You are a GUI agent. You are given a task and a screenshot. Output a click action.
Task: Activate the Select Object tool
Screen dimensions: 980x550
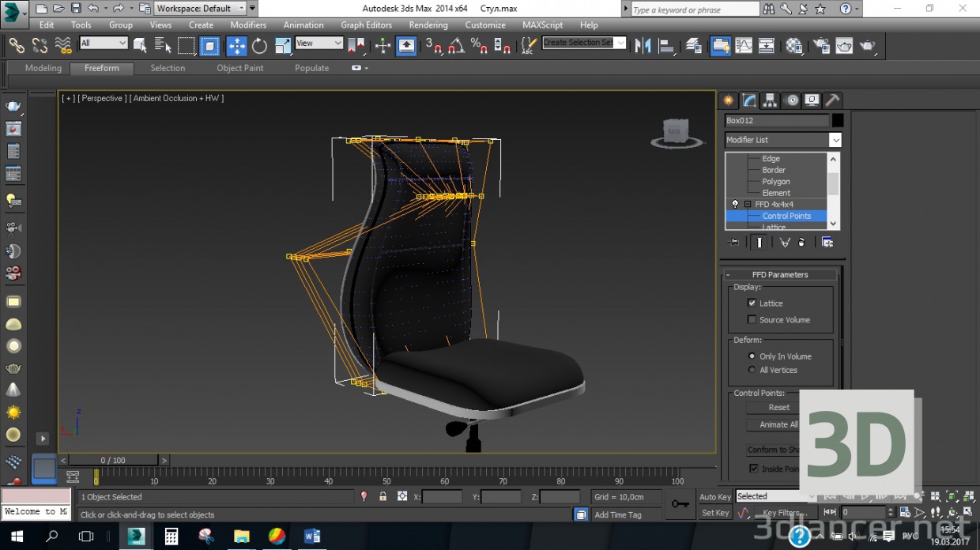pyautogui.click(x=140, y=45)
